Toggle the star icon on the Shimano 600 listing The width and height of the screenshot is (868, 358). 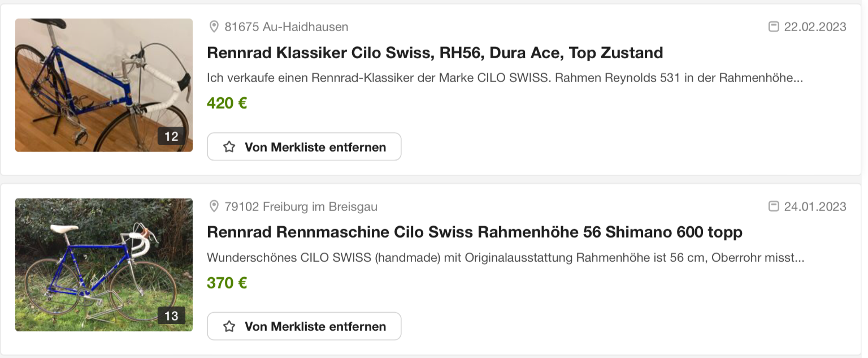[x=229, y=326]
